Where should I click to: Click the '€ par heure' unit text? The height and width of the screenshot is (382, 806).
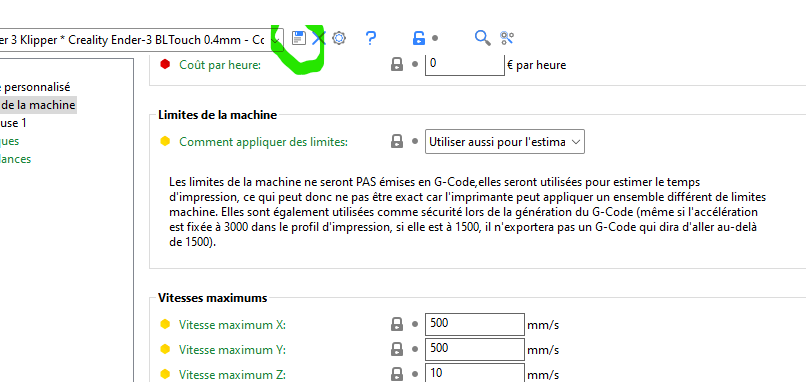536,65
